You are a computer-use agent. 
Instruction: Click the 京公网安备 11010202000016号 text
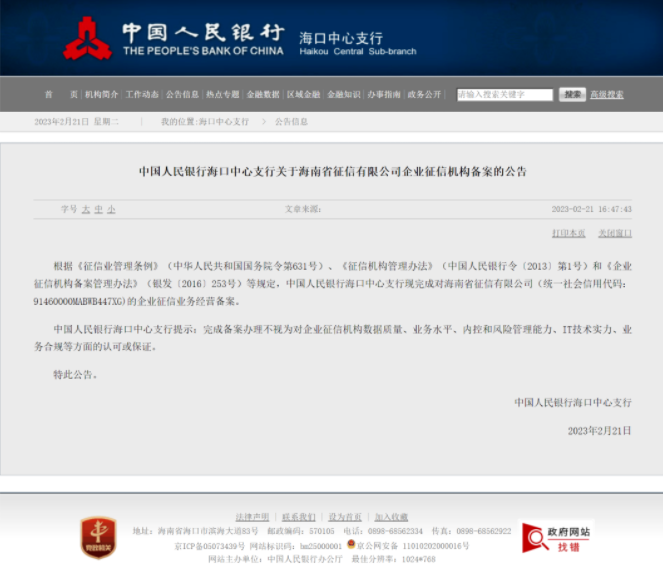[x=413, y=546]
